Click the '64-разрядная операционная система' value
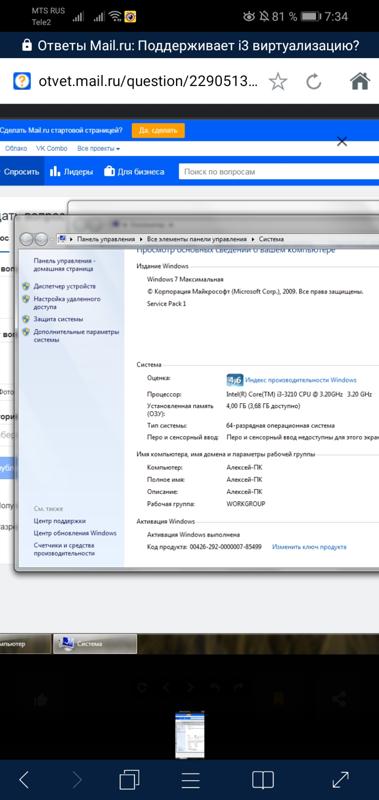This screenshot has width=379, height=800. click(281, 426)
